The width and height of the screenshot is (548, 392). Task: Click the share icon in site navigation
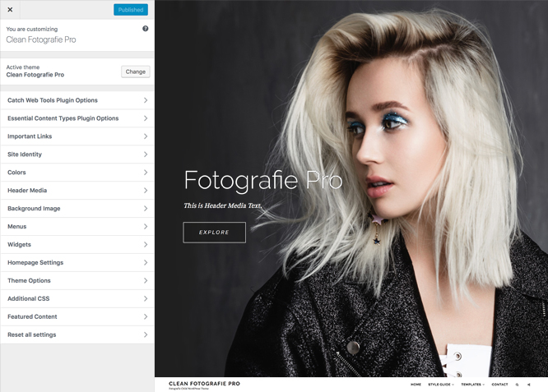pos(529,385)
